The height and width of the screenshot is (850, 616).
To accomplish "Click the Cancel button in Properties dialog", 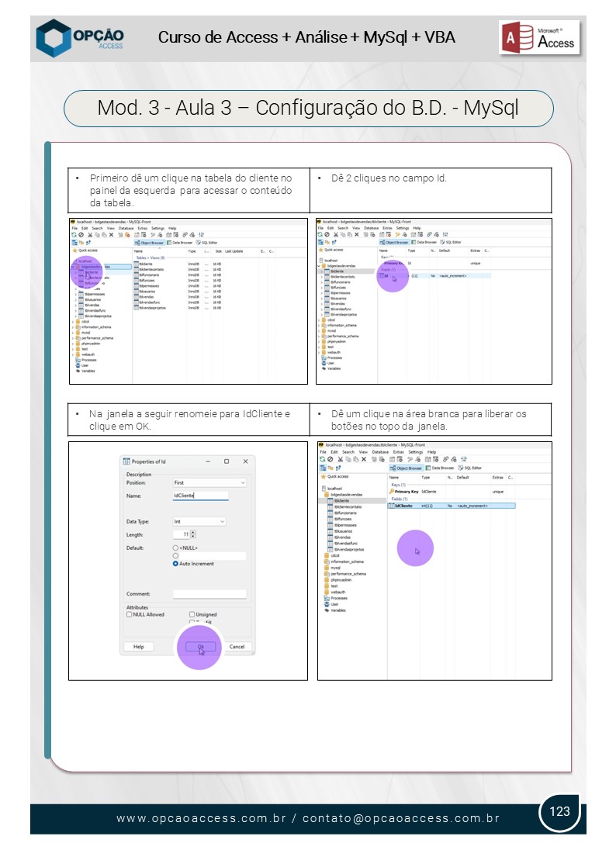I will [237, 647].
